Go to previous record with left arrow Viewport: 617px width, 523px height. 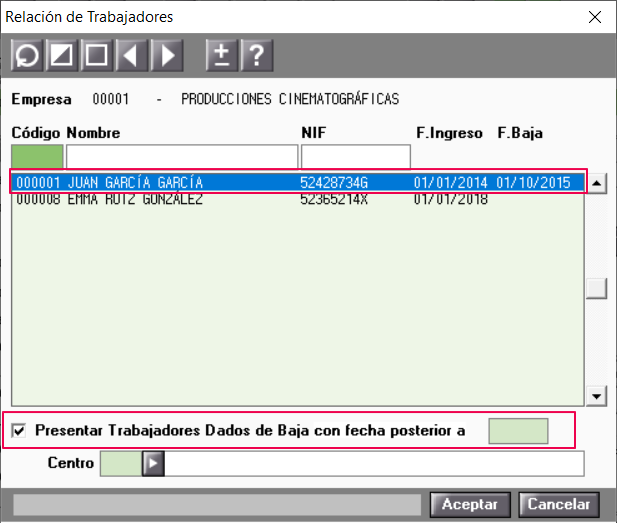tap(131, 55)
